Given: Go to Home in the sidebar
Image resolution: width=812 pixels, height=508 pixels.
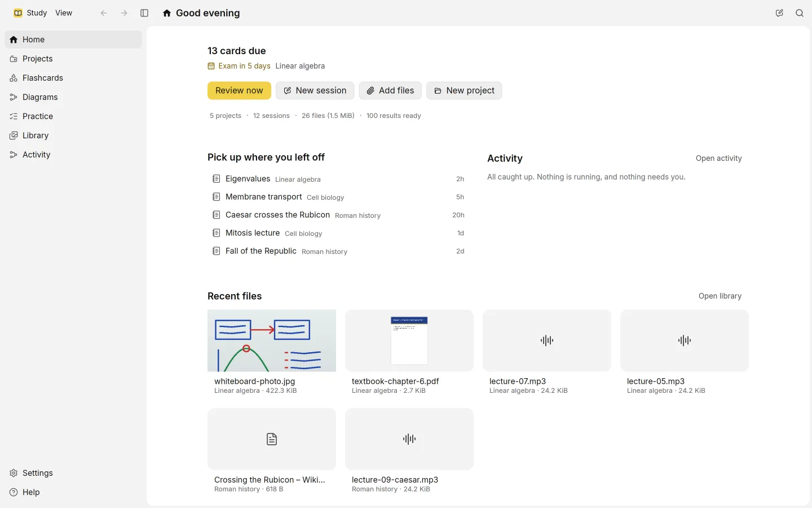Looking at the screenshot, I should tap(73, 40).
